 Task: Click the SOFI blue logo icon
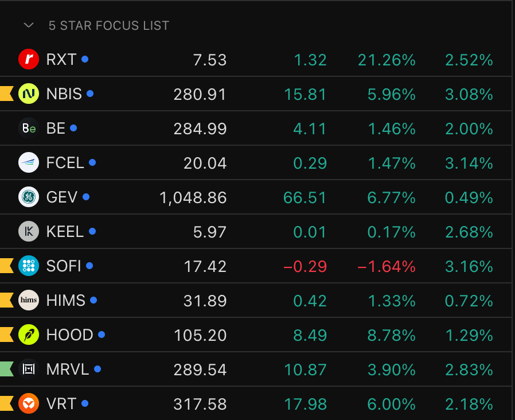click(29, 266)
